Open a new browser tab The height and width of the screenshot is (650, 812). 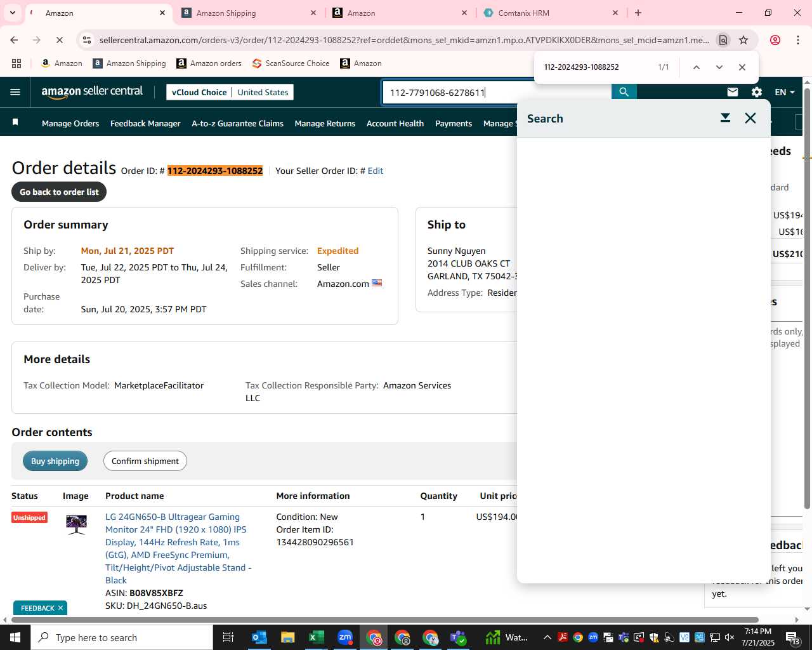638,13
